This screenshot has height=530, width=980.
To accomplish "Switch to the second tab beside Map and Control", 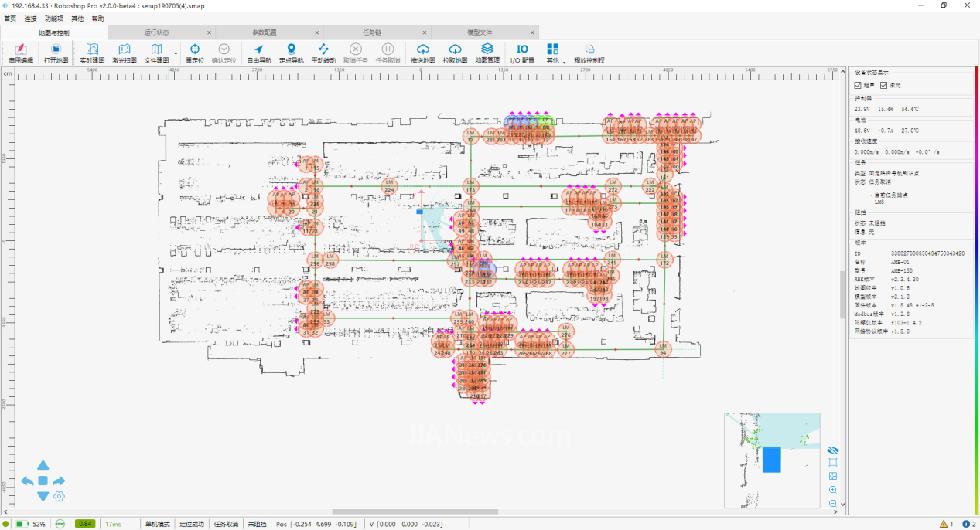I will click(x=156, y=32).
